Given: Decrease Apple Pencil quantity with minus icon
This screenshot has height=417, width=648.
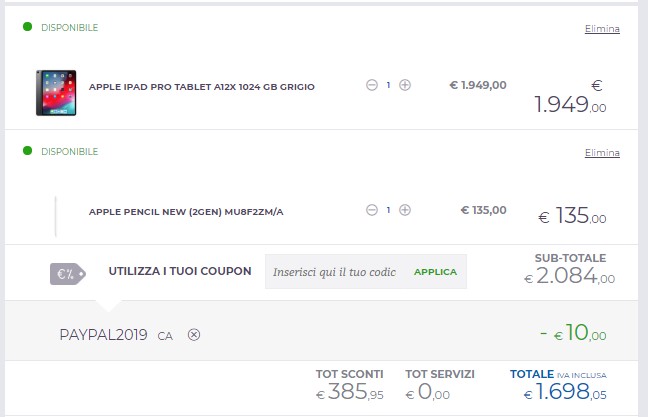Looking at the screenshot, I should coord(372,210).
